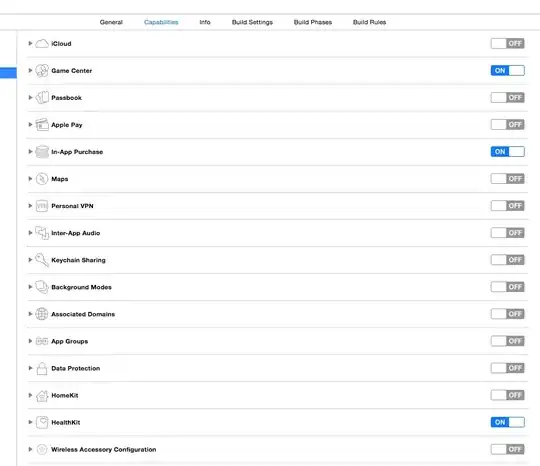540x466 pixels.
Task: Click the Wireless Accessory Configuration label
Action: click(104, 449)
